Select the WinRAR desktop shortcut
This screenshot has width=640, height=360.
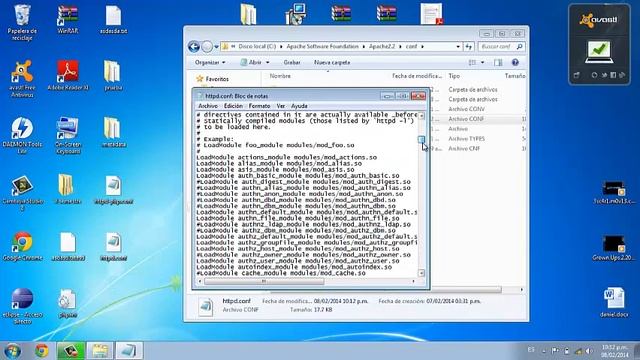pyautogui.click(x=68, y=19)
